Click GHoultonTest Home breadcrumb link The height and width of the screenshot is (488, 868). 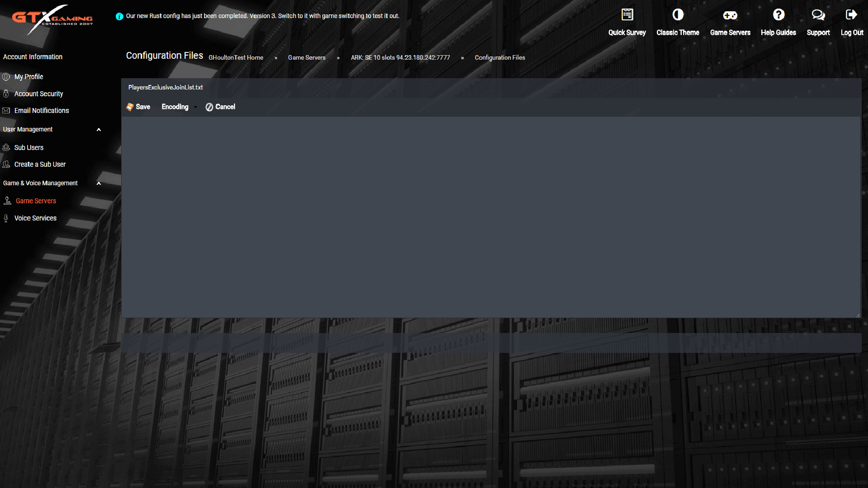click(235, 57)
